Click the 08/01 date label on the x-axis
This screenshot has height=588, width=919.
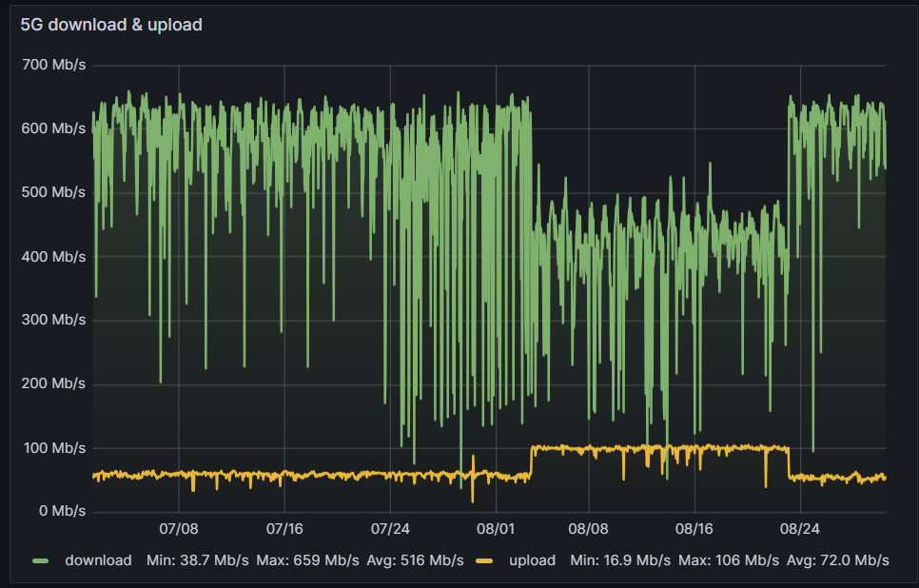click(496, 527)
